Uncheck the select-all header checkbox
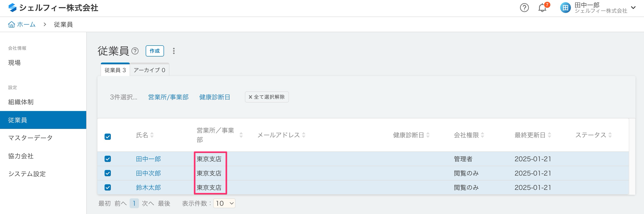644x214 pixels. [108, 137]
